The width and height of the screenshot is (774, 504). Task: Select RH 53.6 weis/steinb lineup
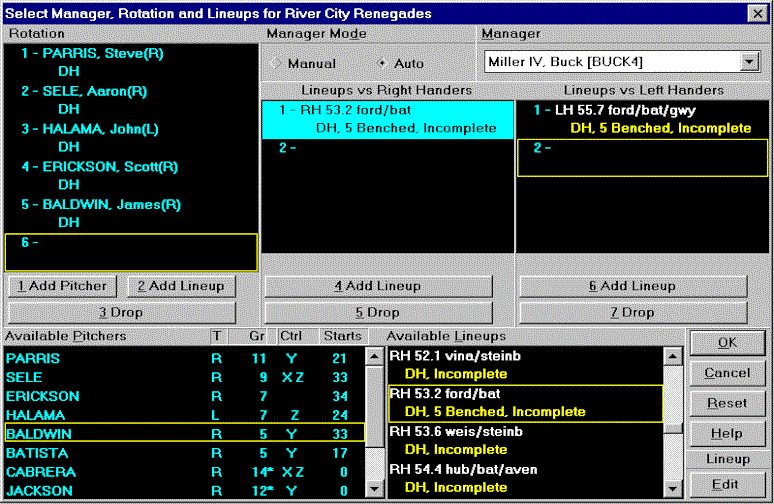tap(445, 430)
